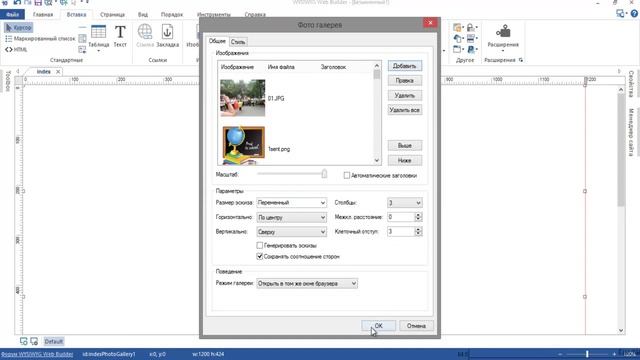The width and height of the screenshot is (640, 360).
Task: Open the Toolbox side panel
Action: 8,81
